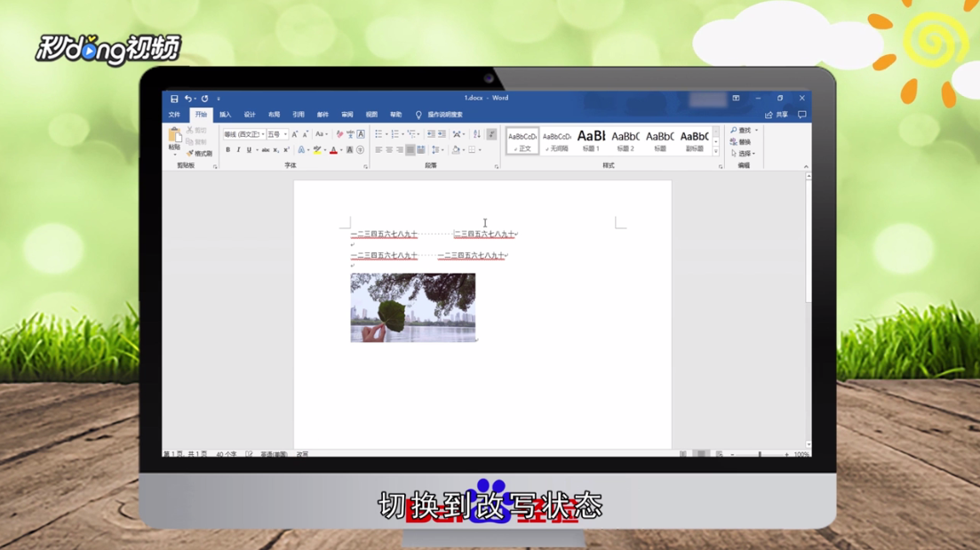Open the font size dropdown

click(286, 133)
